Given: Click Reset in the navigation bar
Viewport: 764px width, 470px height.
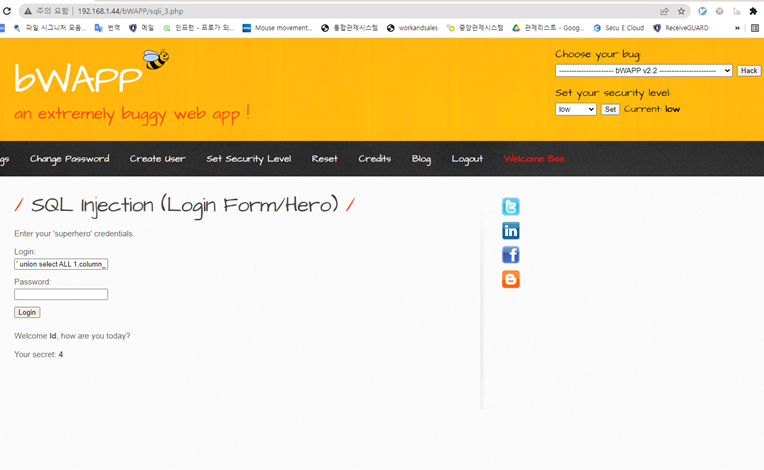Looking at the screenshot, I should 325,159.
